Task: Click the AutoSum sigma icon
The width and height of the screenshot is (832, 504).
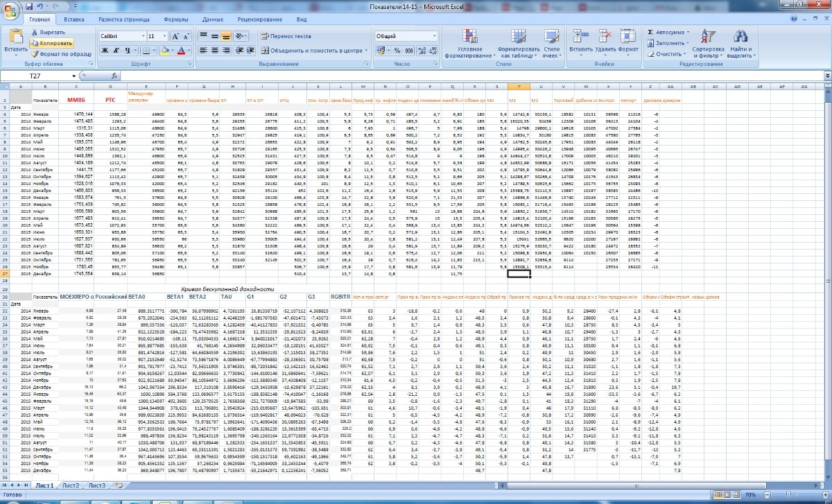Action: (x=650, y=32)
